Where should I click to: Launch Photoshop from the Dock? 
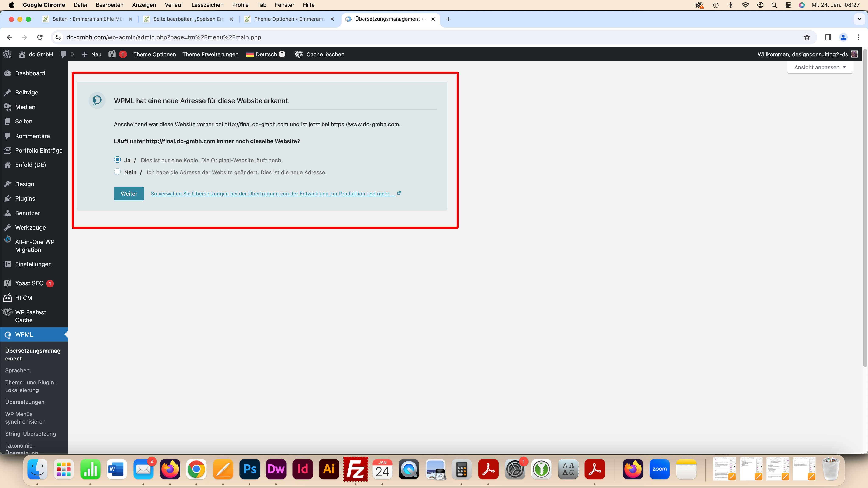249,469
